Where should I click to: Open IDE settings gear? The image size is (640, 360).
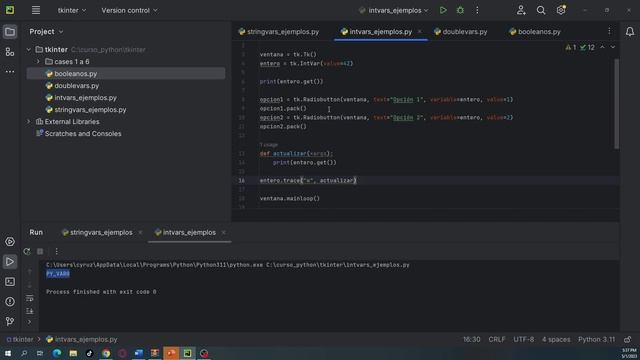(x=561, y=10)
